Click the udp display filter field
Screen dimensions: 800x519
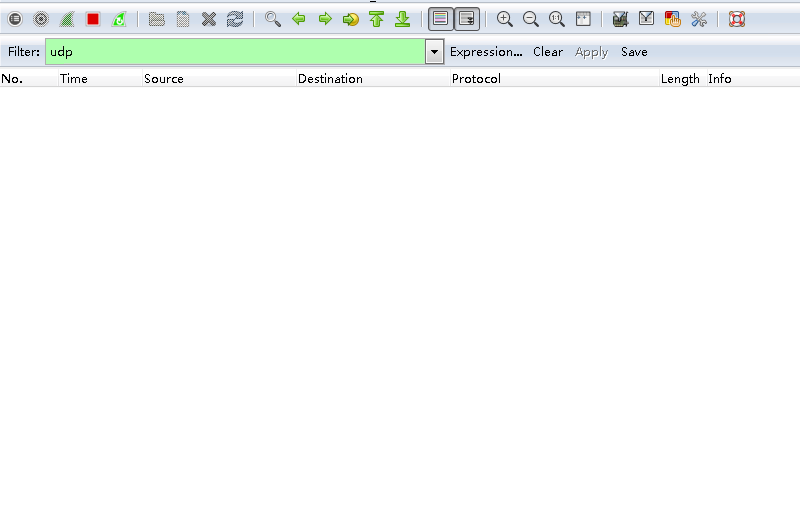(235, 52)
